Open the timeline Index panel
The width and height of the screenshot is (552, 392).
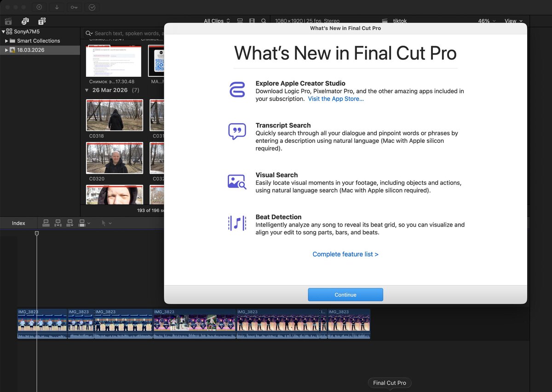[18, 223]
